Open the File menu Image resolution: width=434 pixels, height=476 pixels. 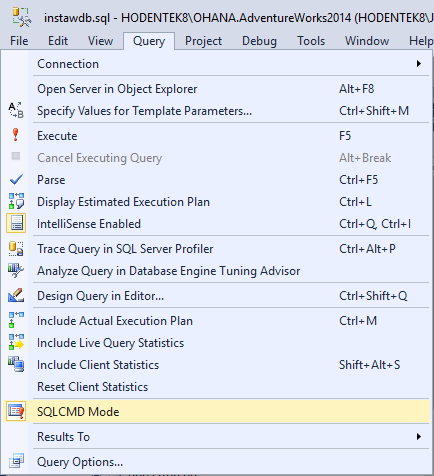click(x=19, y=41)
